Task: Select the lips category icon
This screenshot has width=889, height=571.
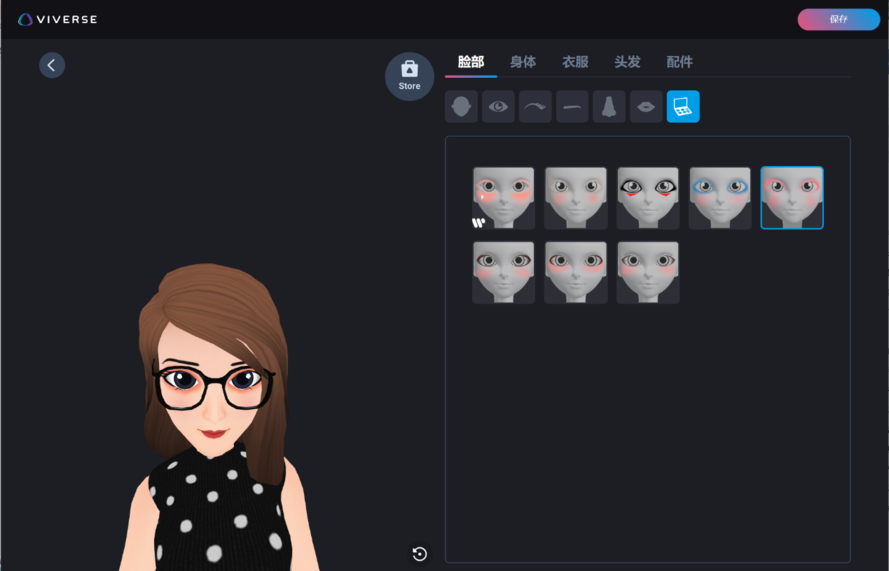Action: (646, 107)
